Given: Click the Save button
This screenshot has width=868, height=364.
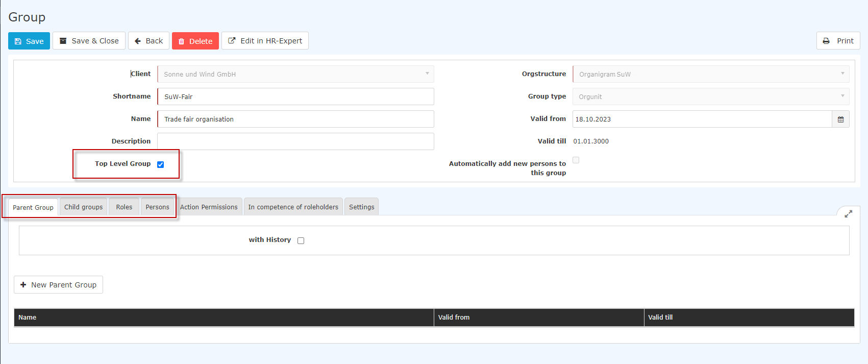Looking at the screenshot, I should click(x=29, y=41).
